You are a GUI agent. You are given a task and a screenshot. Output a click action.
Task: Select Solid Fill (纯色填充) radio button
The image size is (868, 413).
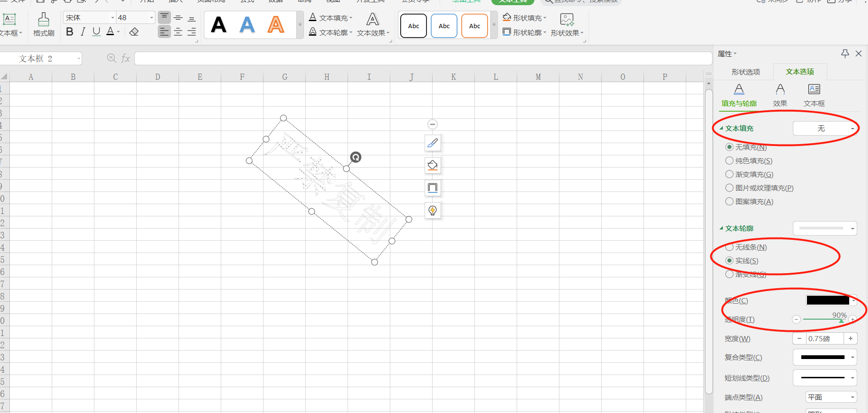tap(729, 161)
